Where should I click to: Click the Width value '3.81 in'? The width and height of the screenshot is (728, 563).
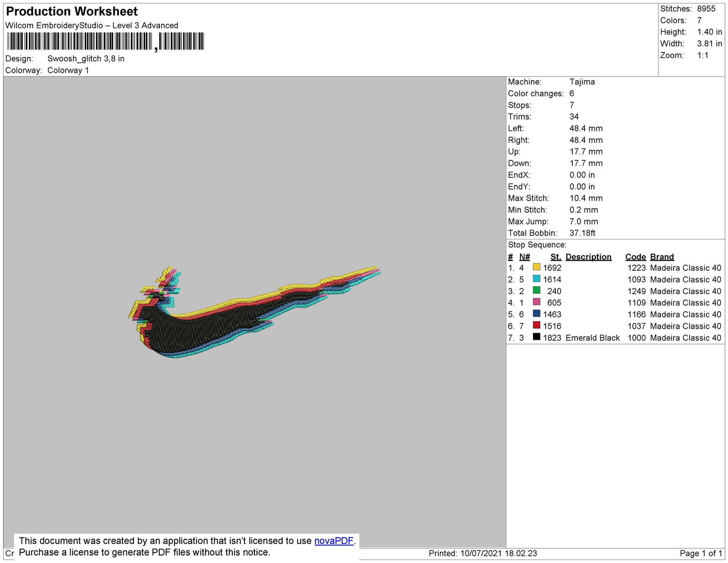(x=709, y=43)
